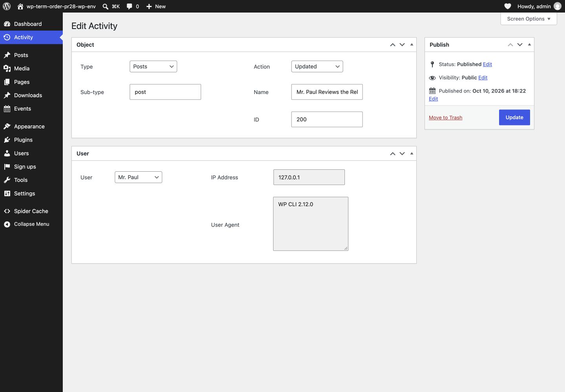Expand the Screen Options panel
565x392 pixels.
tap(529, 19)
